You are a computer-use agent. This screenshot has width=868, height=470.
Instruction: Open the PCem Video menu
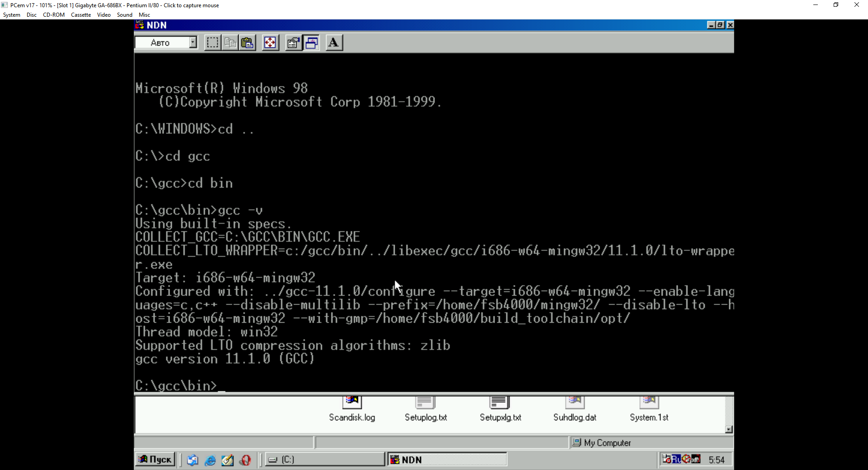click(x=104, y=15)
